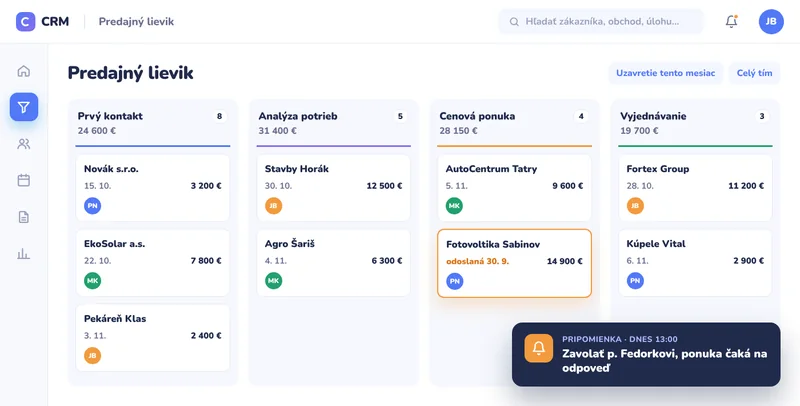
Task: Click the Uzavretie tento mesiac filter
Action: [x=665, y=73]
